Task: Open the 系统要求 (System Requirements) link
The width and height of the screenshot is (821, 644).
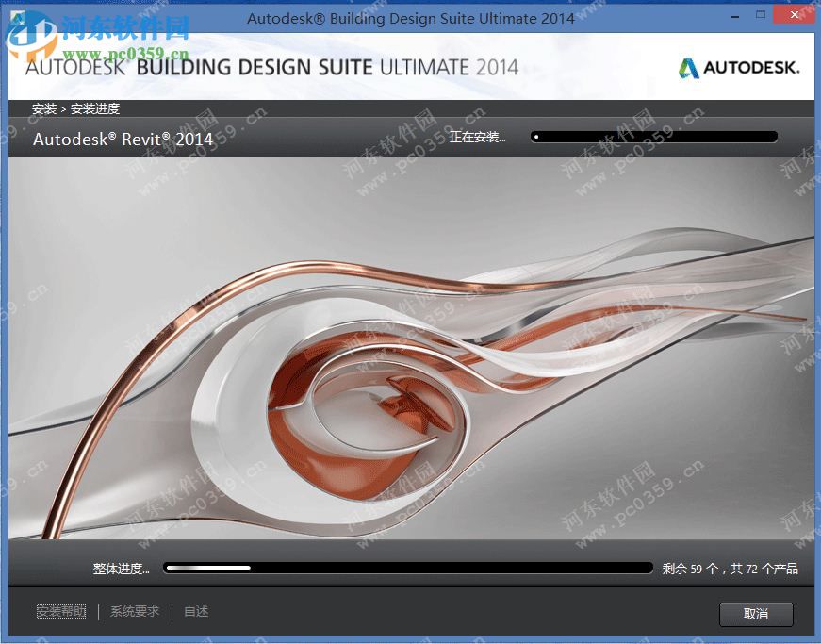Action: click(133, 611)
